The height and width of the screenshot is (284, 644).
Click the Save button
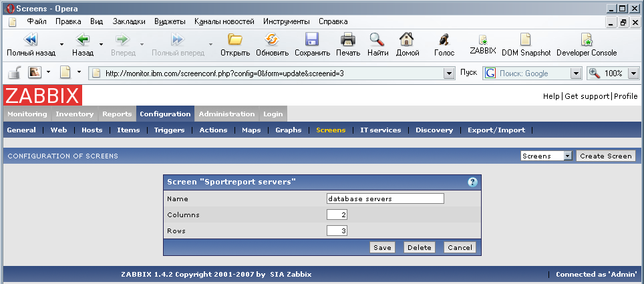click(382, 247)
